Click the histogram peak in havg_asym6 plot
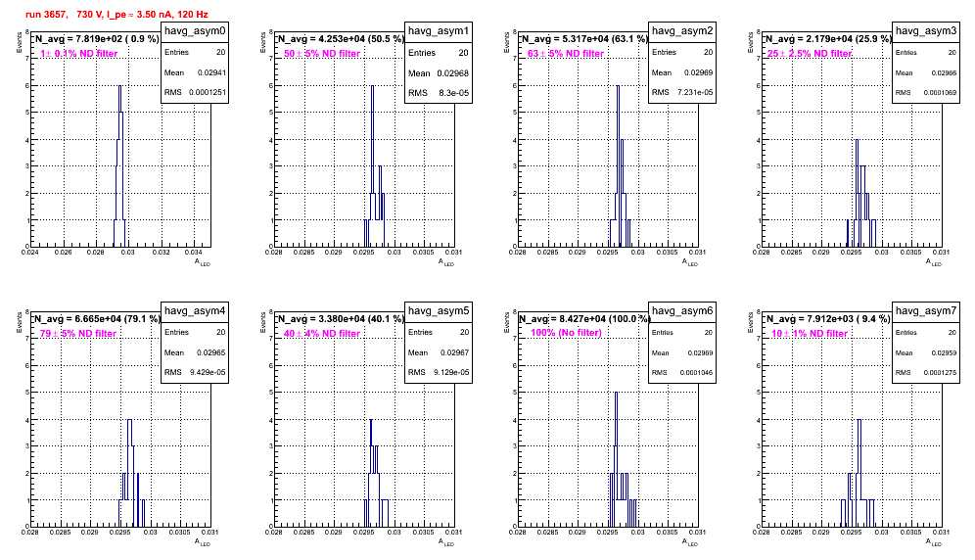Viewport: 975px width, 560px height. coord(616,393)
